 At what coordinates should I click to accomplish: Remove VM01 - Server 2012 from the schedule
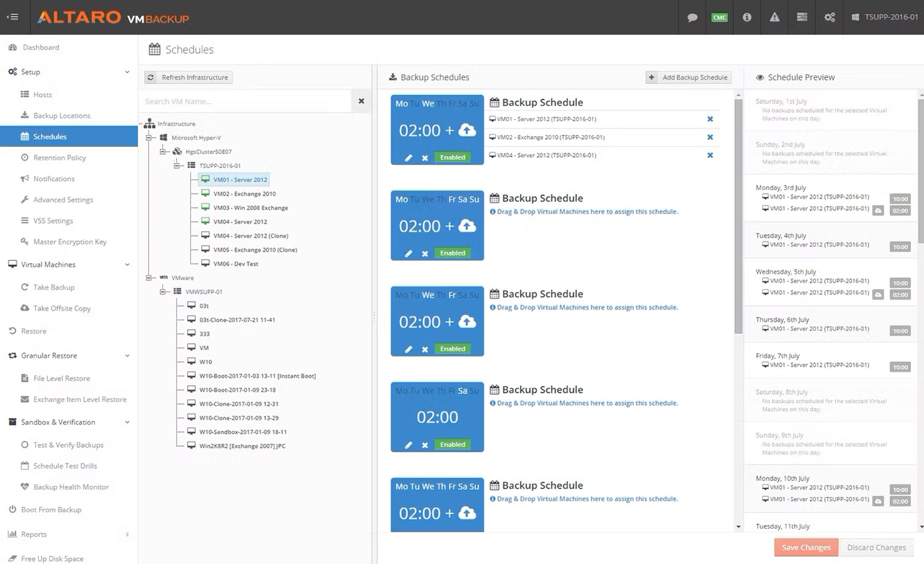710,119
